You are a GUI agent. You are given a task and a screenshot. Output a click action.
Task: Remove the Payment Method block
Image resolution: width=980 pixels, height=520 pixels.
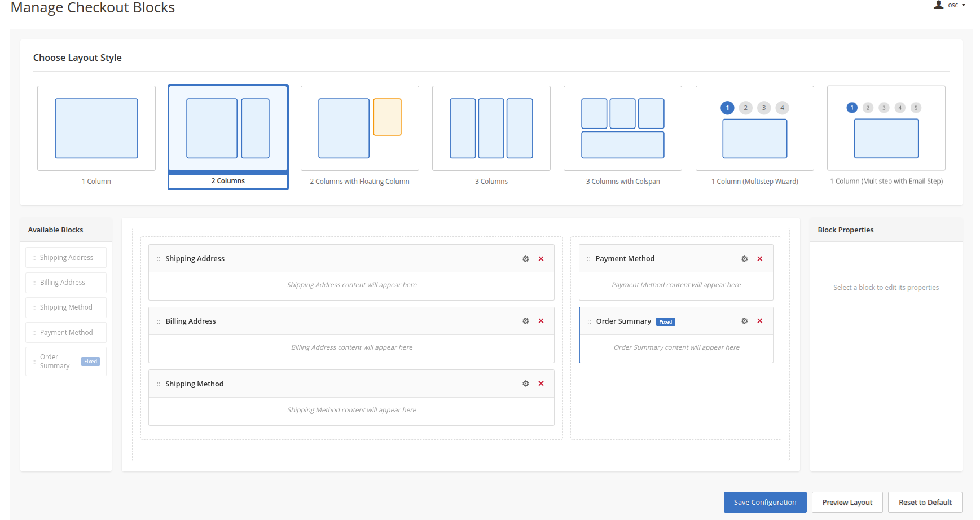coord(760,259)
